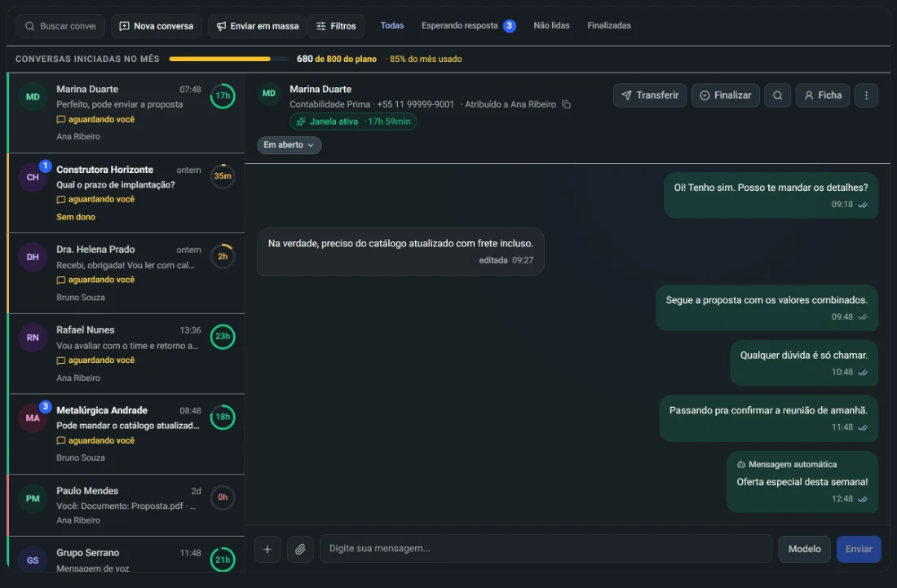The width and height of the screenshot is (897, 588).
Task: Click the Finalizar button
Action: [x=726, y=95]
